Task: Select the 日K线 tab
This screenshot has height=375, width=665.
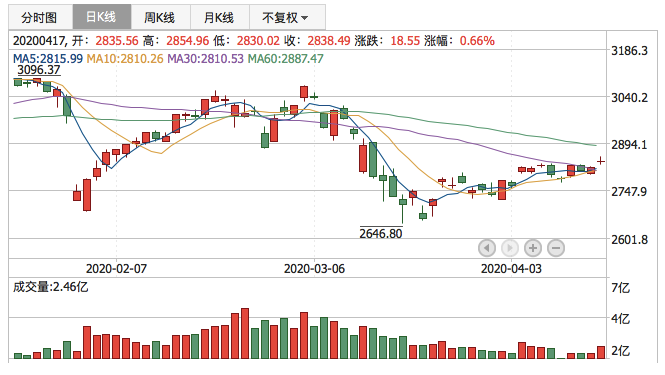Action: point(102,17)
